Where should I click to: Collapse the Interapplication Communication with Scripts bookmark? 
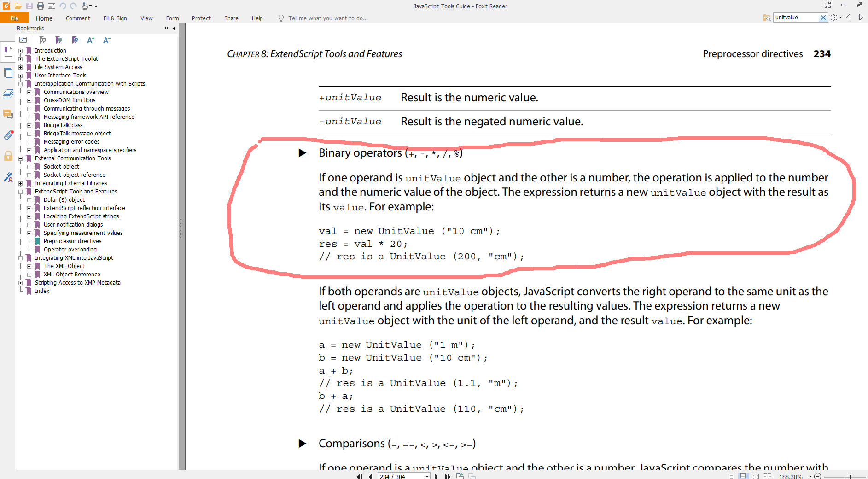[x=20, y=84]
